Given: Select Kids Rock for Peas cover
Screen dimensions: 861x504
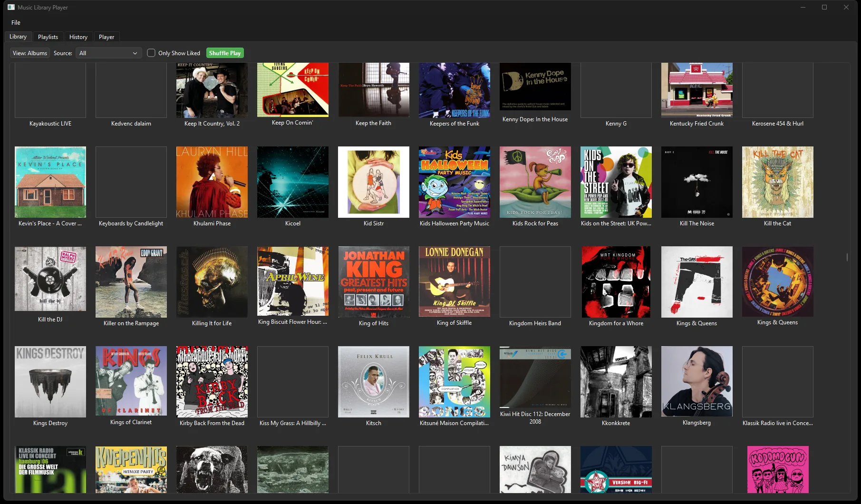Looking at the screenshot, I should point(535,182).
